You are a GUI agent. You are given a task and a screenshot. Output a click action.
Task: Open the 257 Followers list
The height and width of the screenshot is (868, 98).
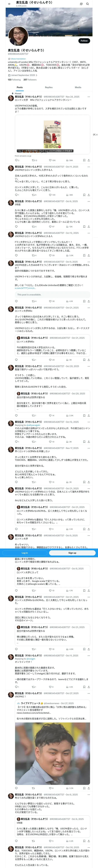click(30, 80)
